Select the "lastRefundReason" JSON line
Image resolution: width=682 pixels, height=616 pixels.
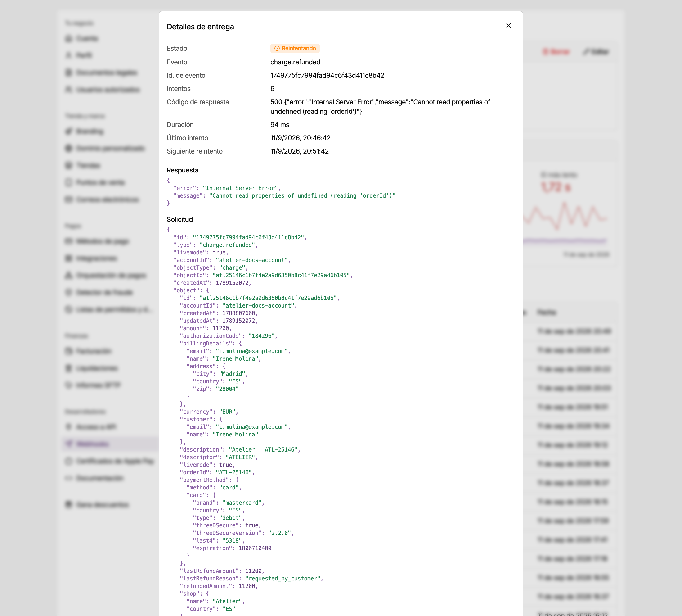tap(251, 578)
